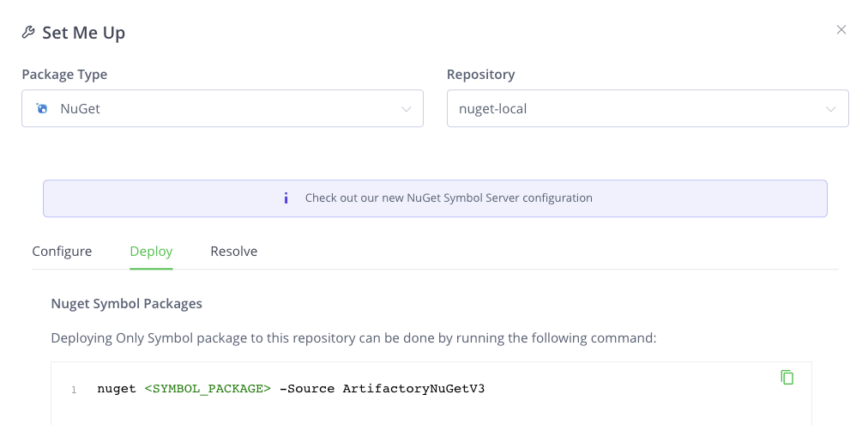
Task: Expand Repository list using its chevron arrow
Action: click(831, 109)
